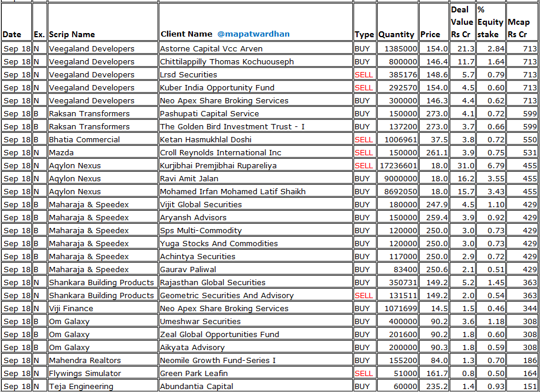Click SELL in Green Park Leafin row

[x=364, y=373]
